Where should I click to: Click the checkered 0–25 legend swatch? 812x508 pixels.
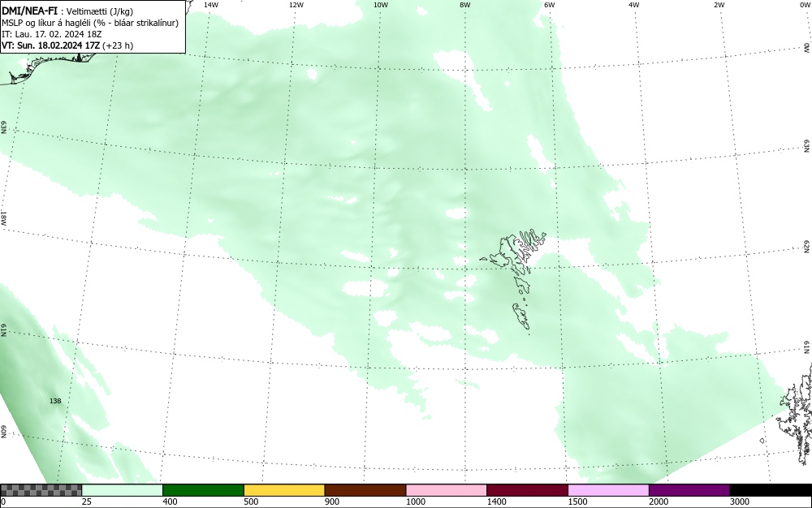[41, 490]
